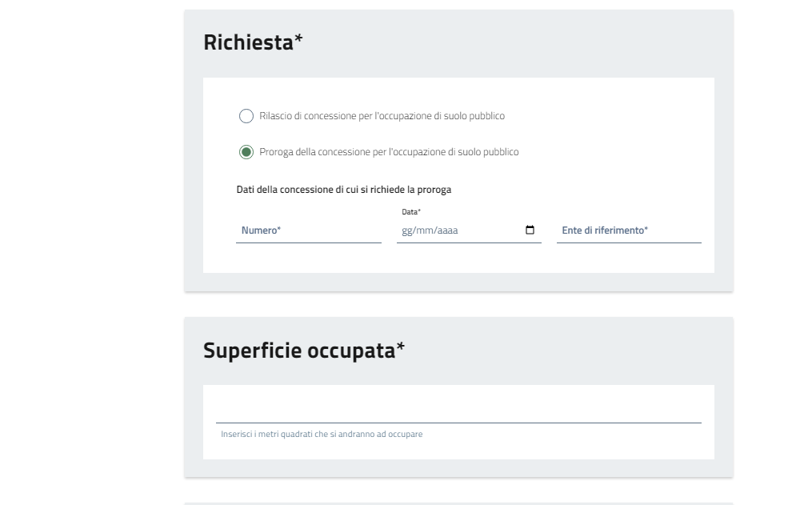Click the Rilascio di concessione label text
This screenshot has height=505, width=812.
382,116
